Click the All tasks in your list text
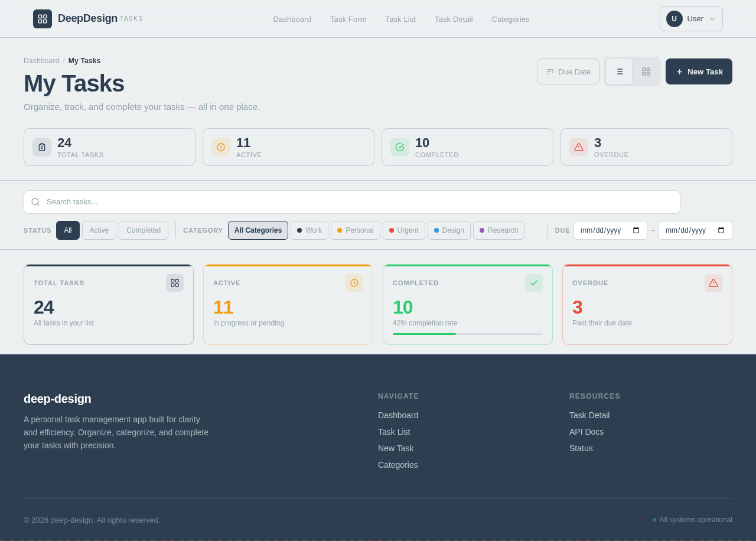Screen dimensions: 756x541 [x=64, y=323]
